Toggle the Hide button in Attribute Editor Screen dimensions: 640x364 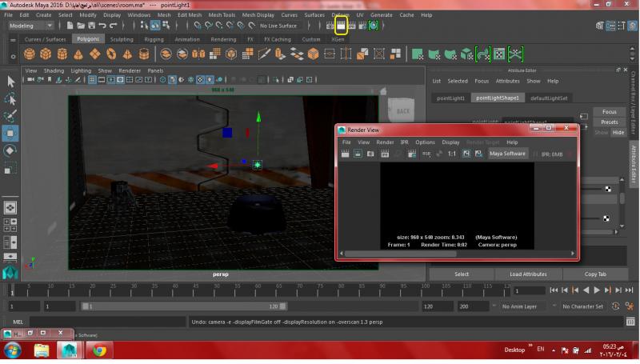click(x=618, y=132)
